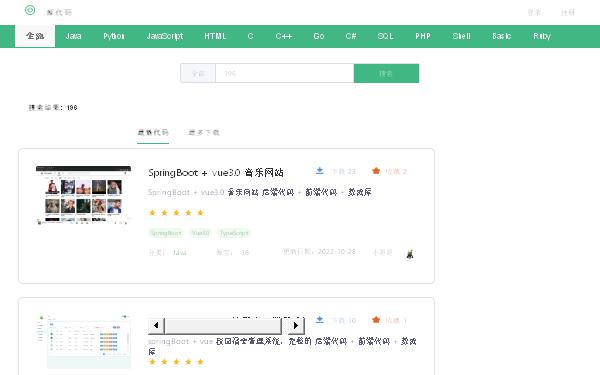Screen dimensions: 600x375
Task: Select the C# category tab
Action: pos(351,36)
